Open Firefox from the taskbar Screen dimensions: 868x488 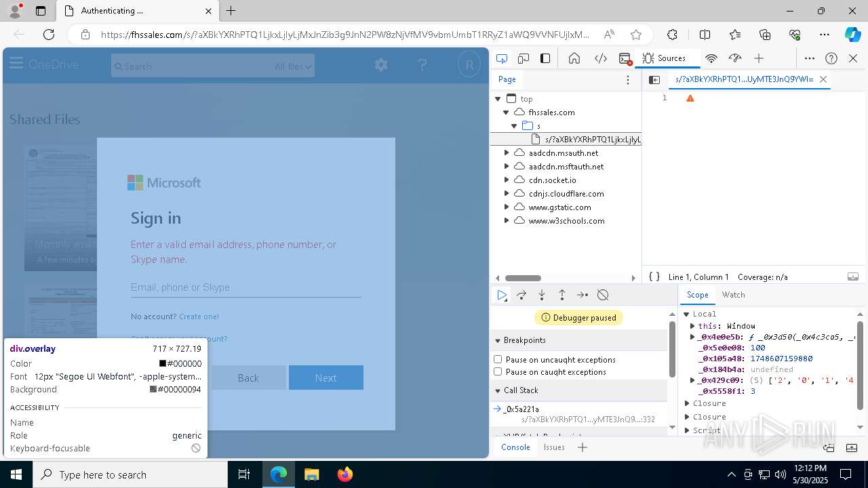[345, 474]
